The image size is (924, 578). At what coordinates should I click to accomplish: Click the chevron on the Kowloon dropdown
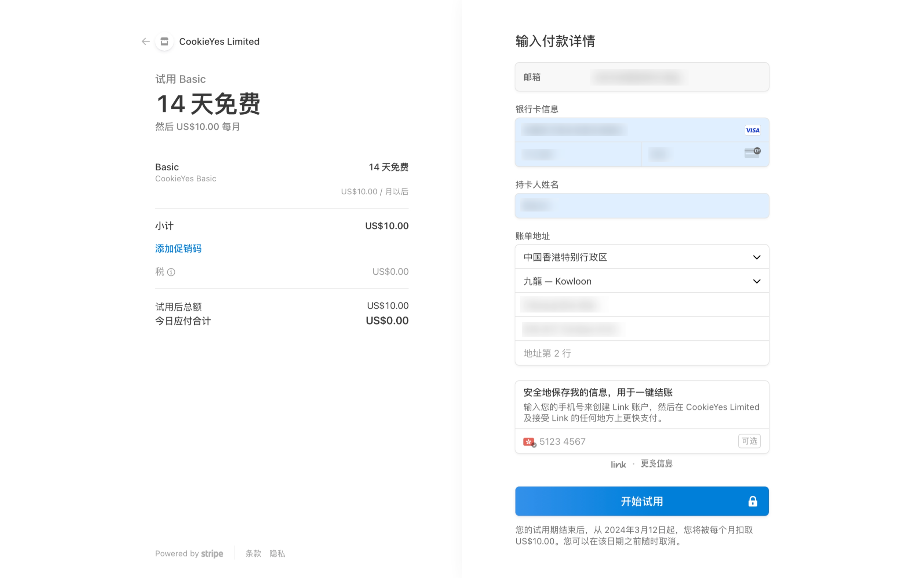pos(756,281)
